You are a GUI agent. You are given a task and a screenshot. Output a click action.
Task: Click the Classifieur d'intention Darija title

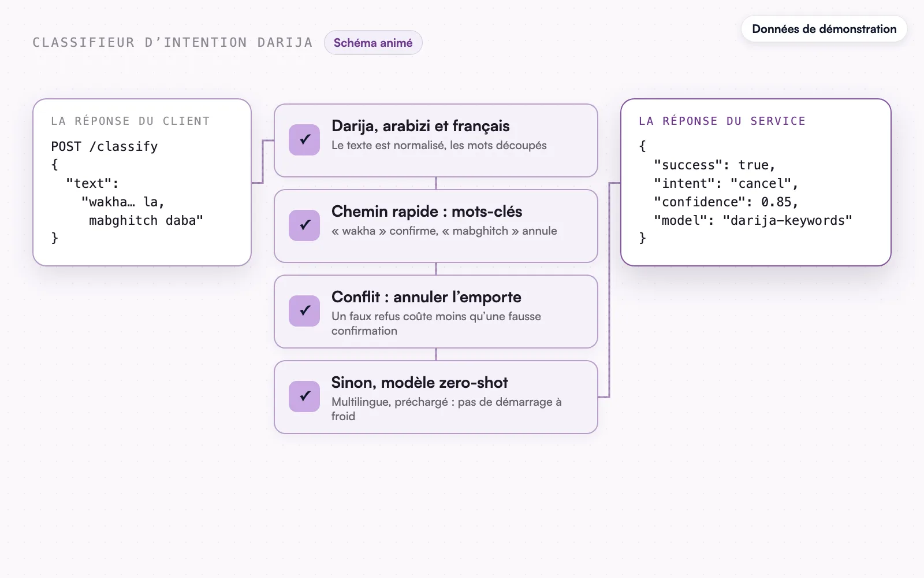[173, 43]
